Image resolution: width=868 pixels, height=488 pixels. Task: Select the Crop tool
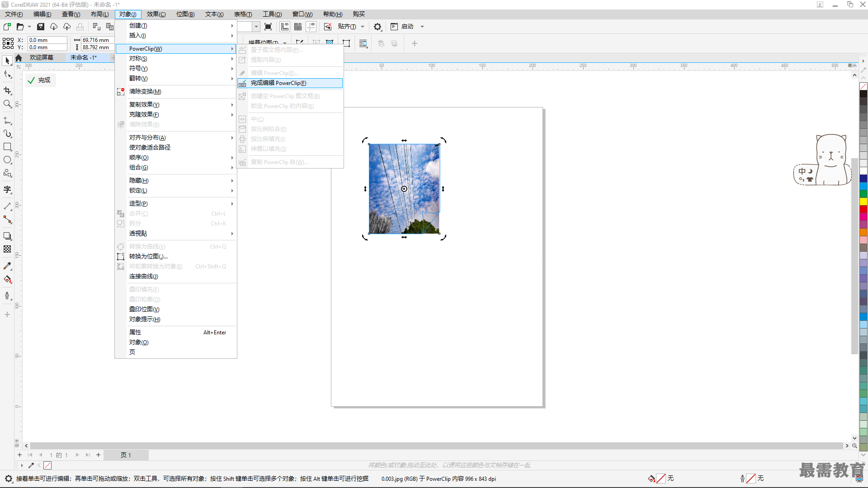(7, 91)
